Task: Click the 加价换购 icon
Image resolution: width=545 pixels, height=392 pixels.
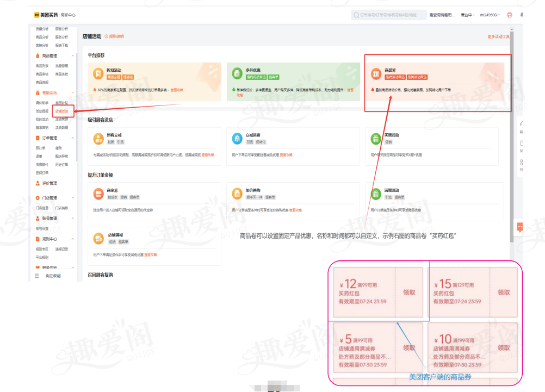Action: [237, 193]
